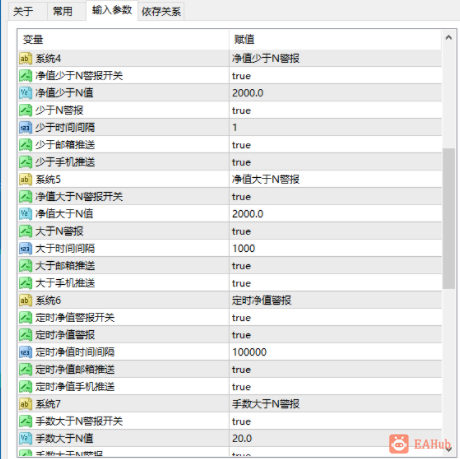Click the bool icon of 手数大于N警报开关
The image size is (460, 459).
pyautogui.click(x=25, y=421)
